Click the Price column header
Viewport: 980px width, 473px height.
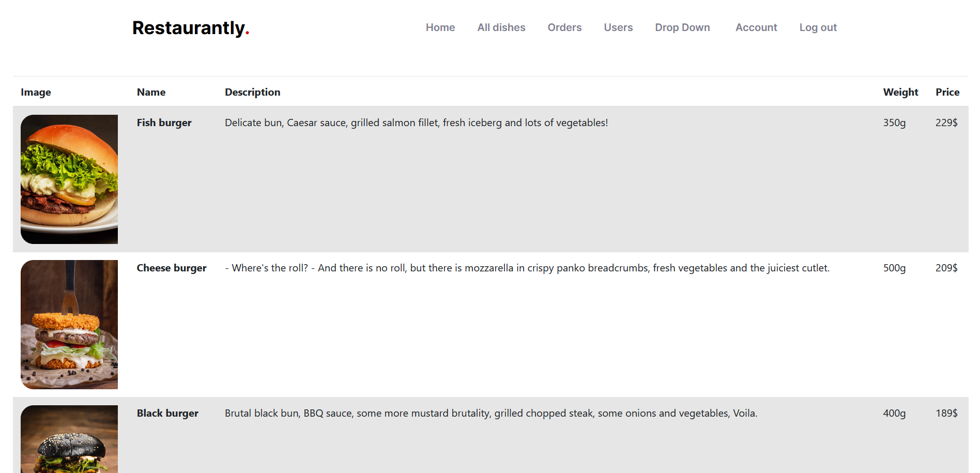pyautogui.click(x=947, y=92)
